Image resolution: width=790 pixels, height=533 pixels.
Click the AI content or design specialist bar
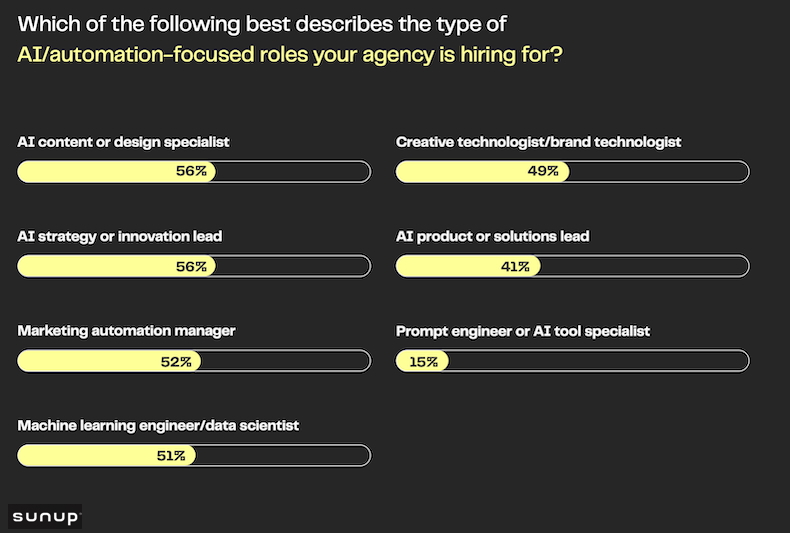coord(194,172)
